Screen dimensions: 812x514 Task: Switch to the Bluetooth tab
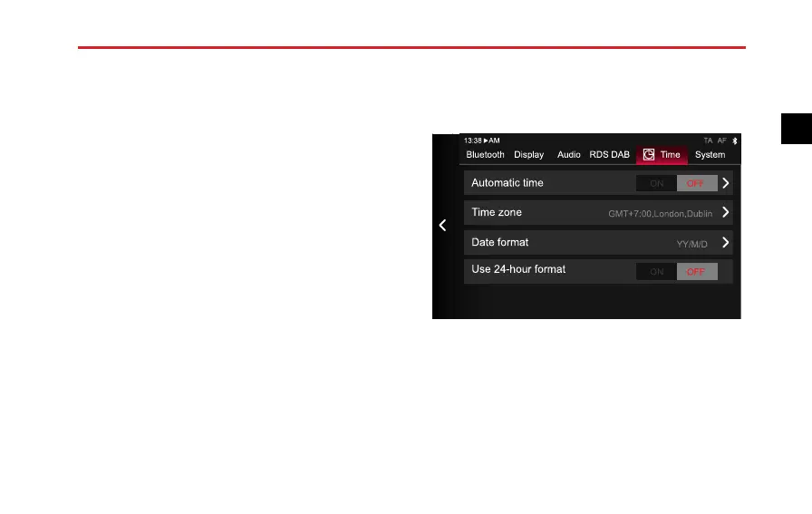point(485,154)
